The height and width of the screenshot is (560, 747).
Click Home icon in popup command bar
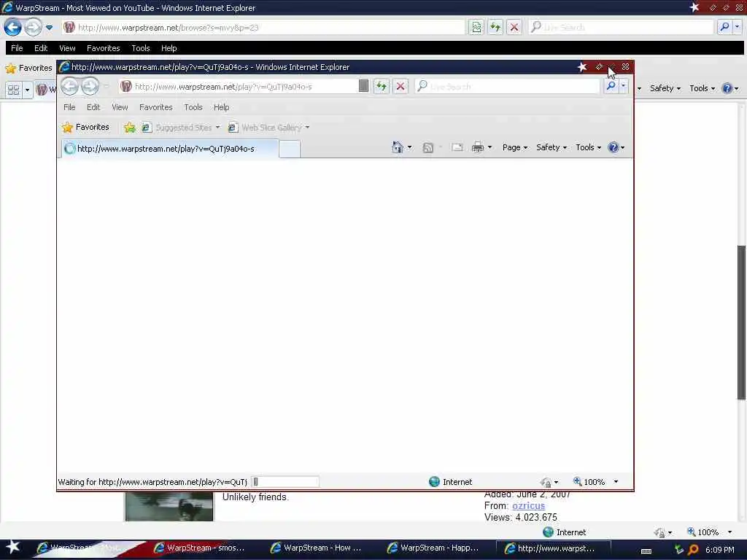click(x=398, y=147)
